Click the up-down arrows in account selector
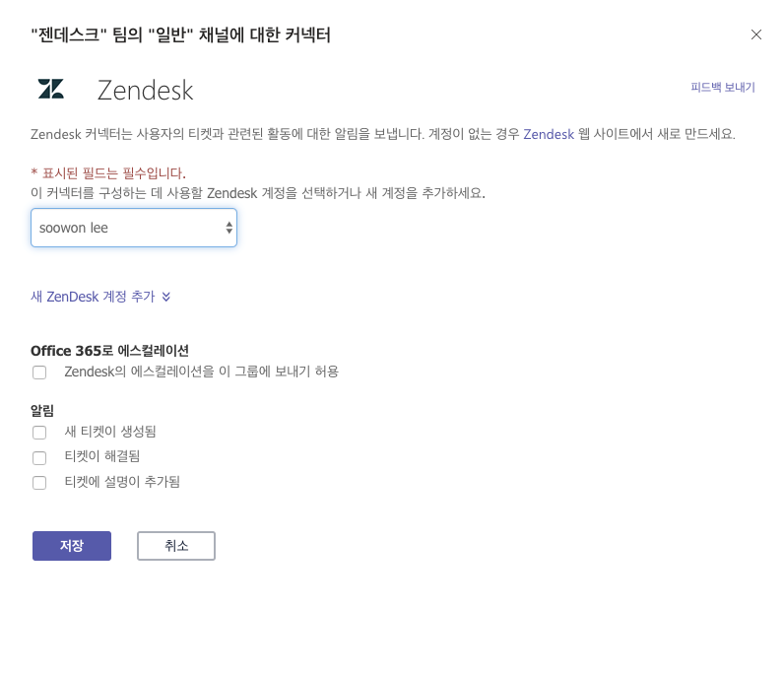The image size is (784, 677). [229, 228]
